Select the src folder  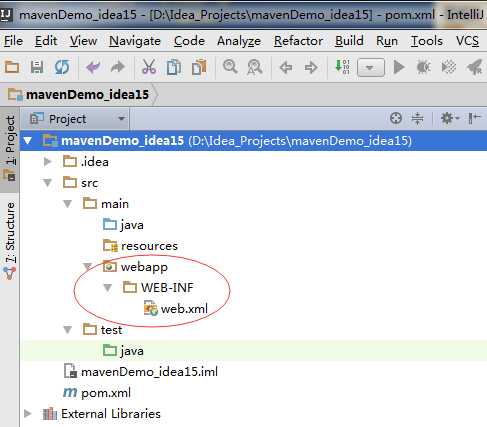coord(80,183)
